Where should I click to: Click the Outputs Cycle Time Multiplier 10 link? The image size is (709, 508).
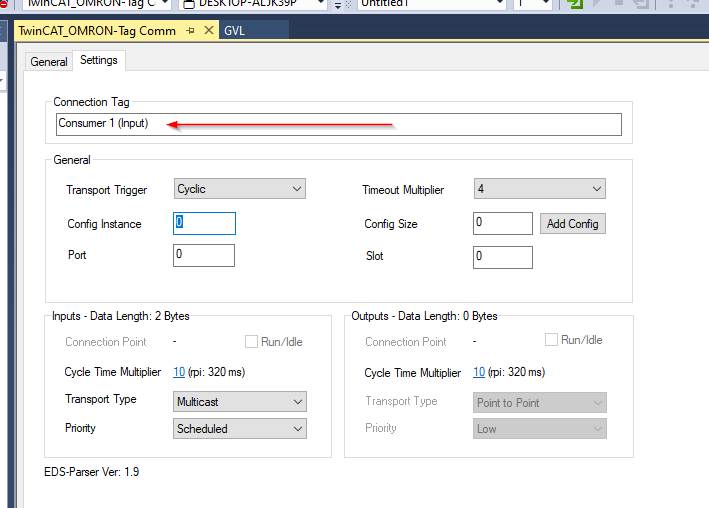pyautogui.click(x=479, y=372)
